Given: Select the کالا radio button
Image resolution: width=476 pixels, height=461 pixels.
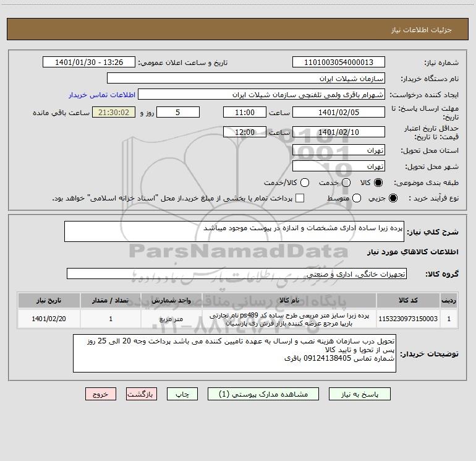Looking at the screenshot, I should 378,183.
